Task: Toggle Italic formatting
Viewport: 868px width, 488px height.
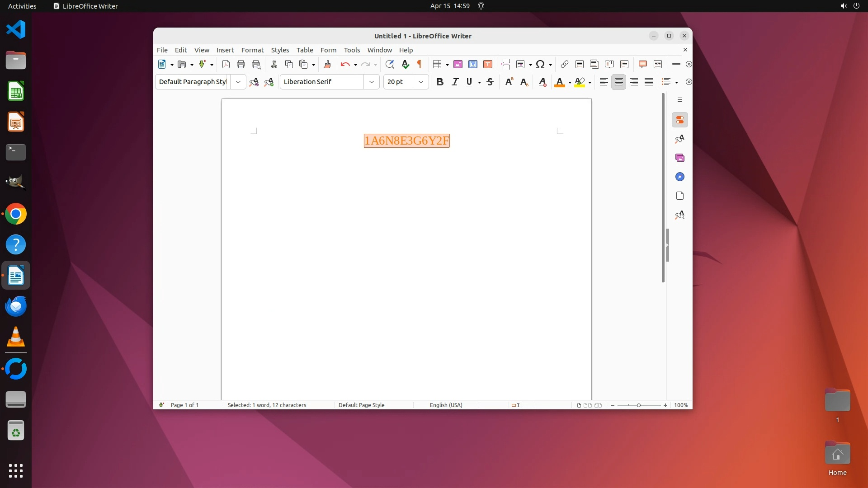Action: pyautogui.click(x=455, y=82)
